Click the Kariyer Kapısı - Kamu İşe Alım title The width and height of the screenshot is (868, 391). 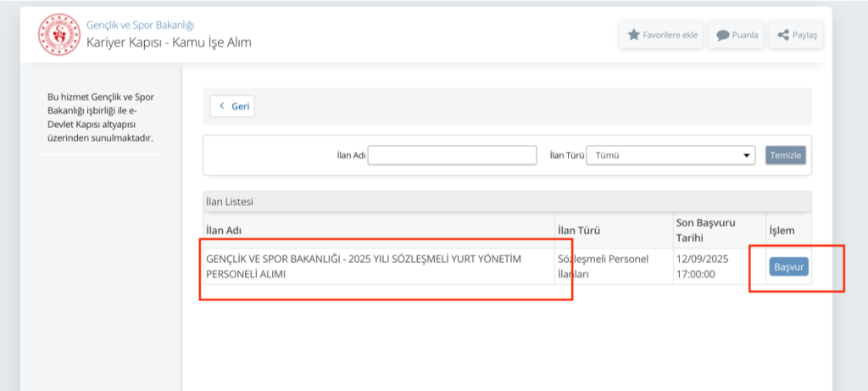pos(169,42)
